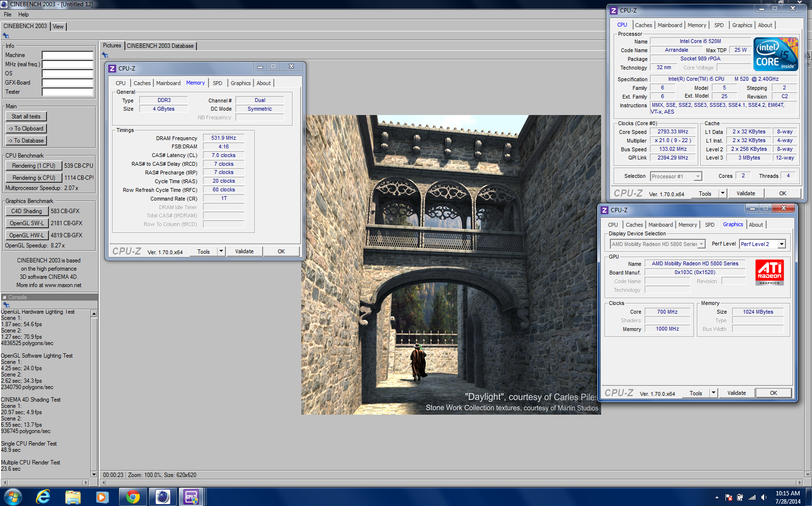Open the Windows Start menu
This screenshot has height=506, width=812.
(13, 497)
